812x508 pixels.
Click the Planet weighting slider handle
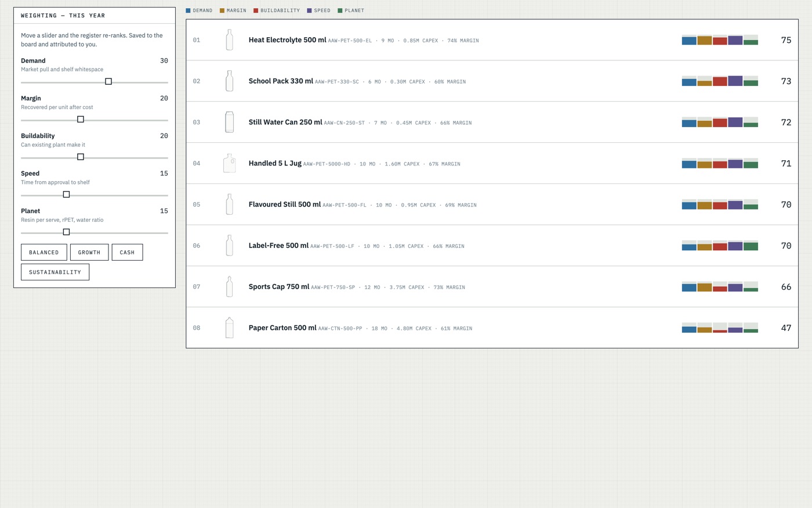66,232
